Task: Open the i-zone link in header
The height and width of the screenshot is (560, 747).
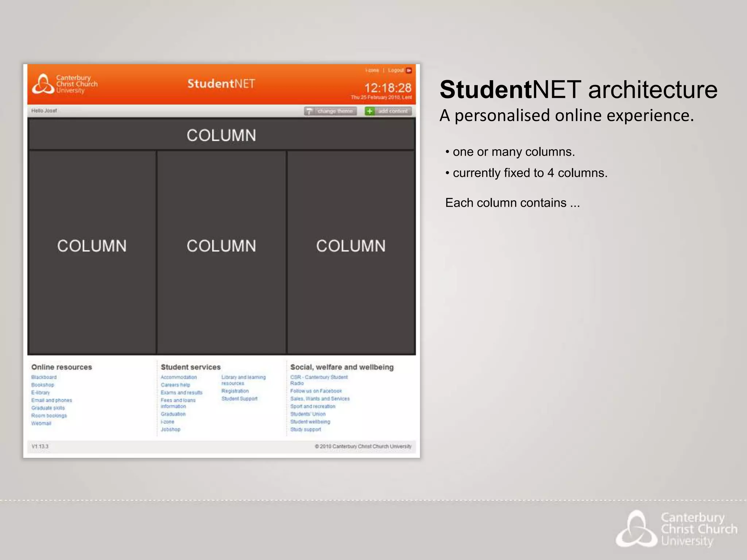Action: pyautogui.click(x=372, y=70)
